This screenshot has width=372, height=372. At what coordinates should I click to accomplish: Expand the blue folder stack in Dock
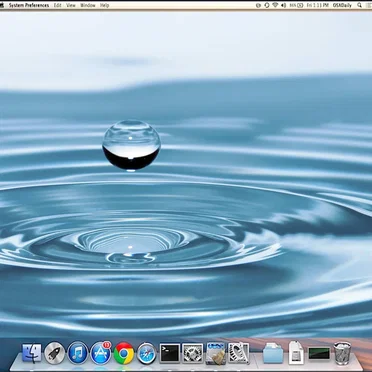(273, 353)
